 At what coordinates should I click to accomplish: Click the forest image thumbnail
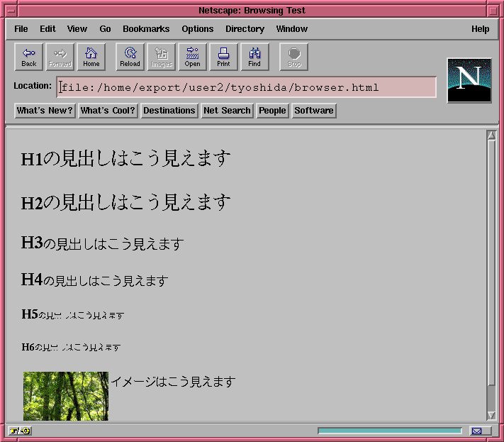coord(66,396)
